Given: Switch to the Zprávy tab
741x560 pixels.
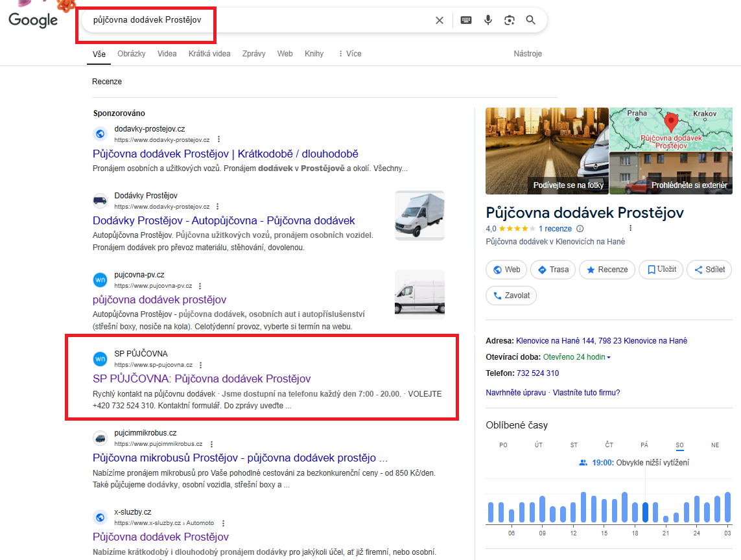Looking at the screenshot, I should (253, 54).
